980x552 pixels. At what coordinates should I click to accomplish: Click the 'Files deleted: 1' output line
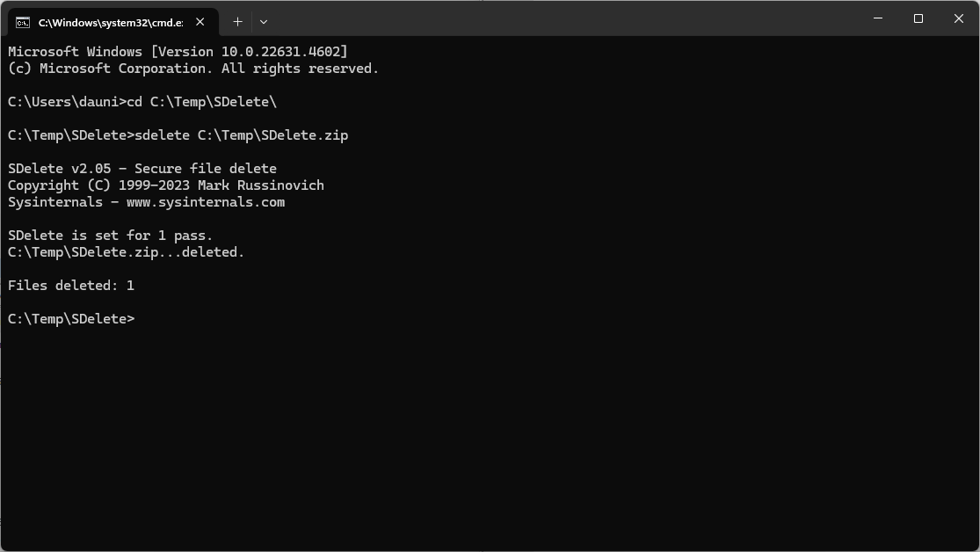[x=71, y=286]
